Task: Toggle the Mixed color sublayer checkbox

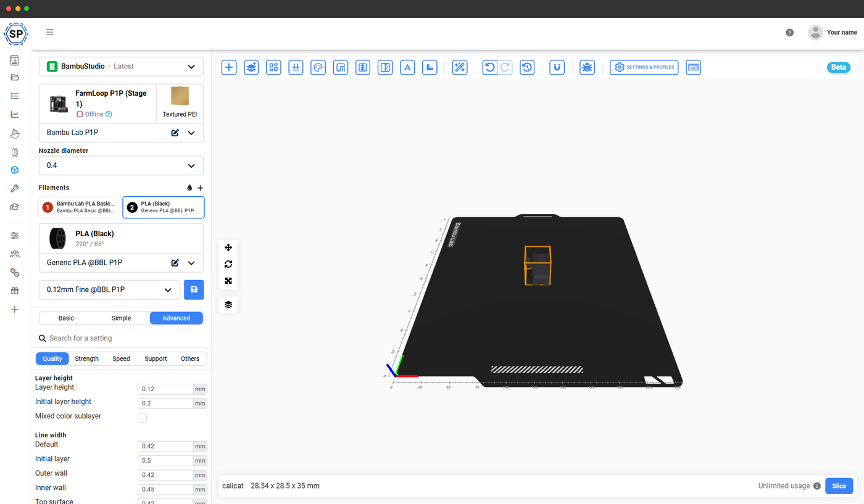Action: 142,418
